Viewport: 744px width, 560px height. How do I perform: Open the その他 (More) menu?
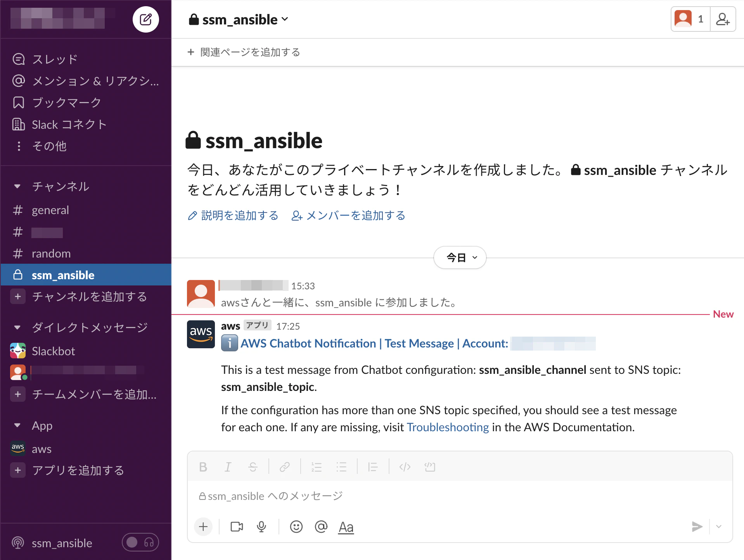tap(86, 146)
